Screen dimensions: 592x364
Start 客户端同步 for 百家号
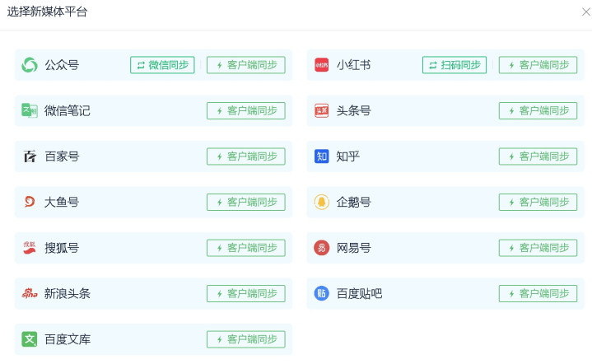[x=246, y=156]
